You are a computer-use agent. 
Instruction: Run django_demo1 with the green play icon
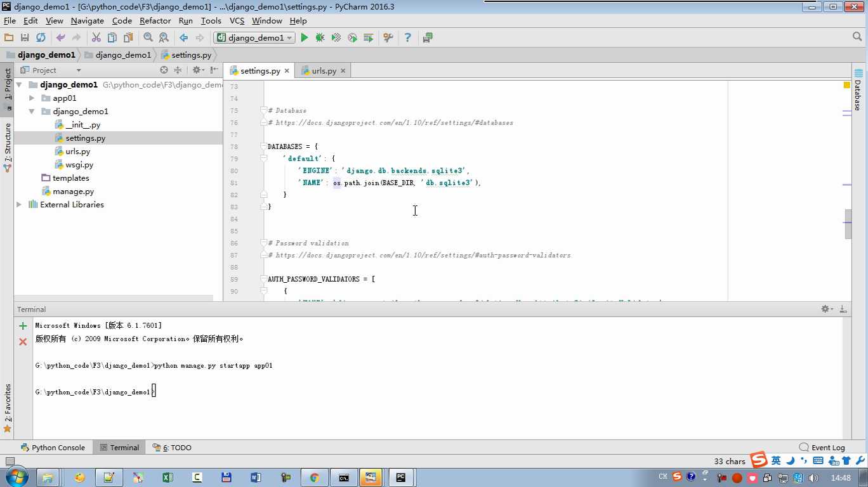tap(305, 38)
